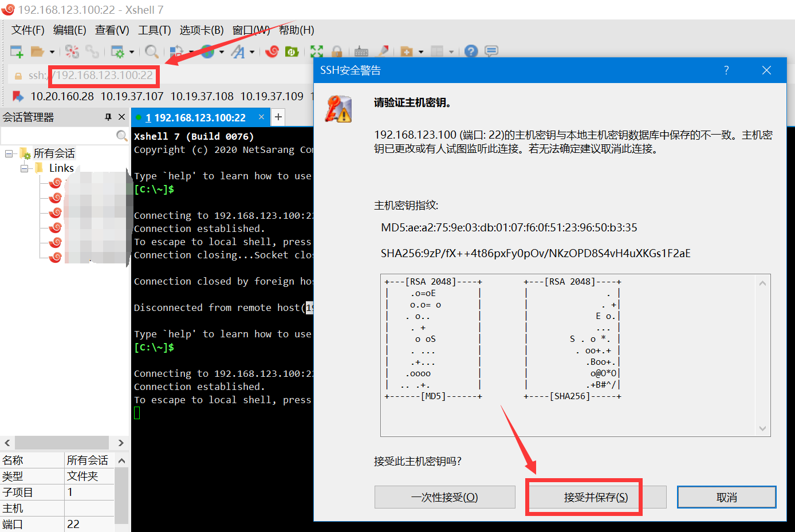Open the dropdown beside the globe icon
This screenshot has width=795, height=532.
tap(222, 52)
